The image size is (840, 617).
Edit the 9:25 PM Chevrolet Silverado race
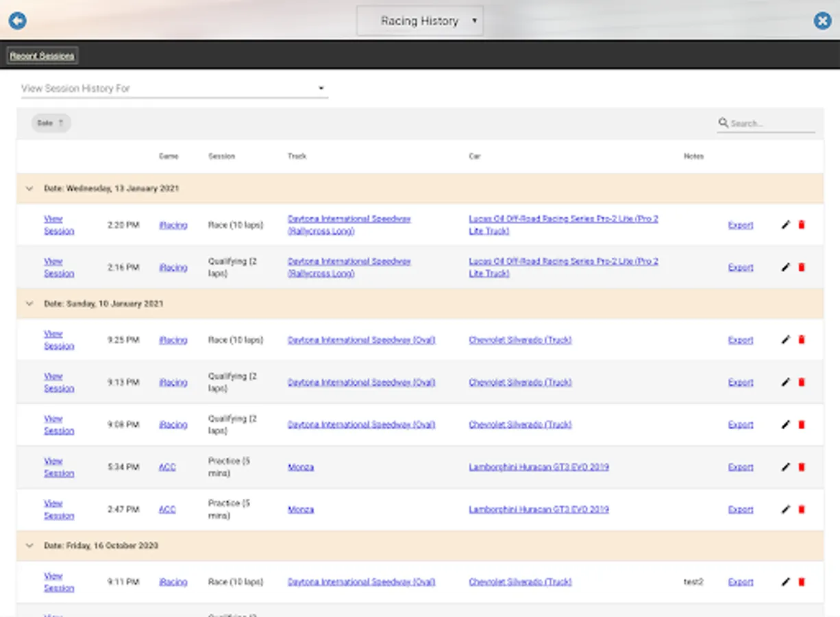[x=785, y=340]
